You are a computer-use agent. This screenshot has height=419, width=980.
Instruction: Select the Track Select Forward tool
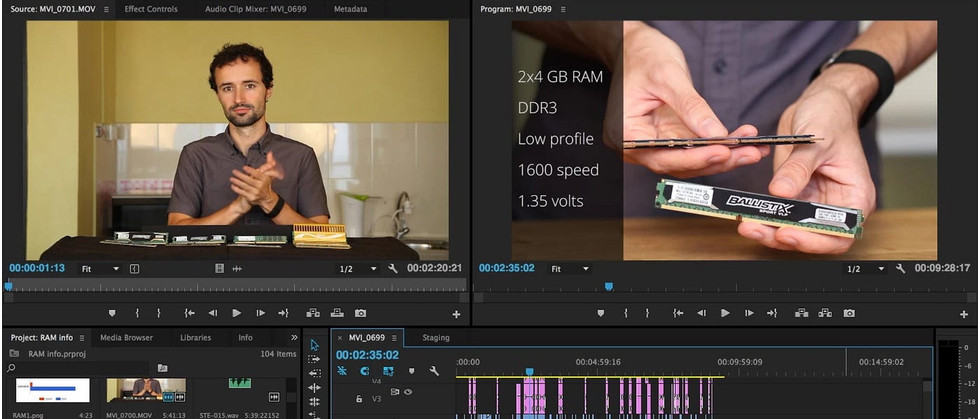pos(314,360)
